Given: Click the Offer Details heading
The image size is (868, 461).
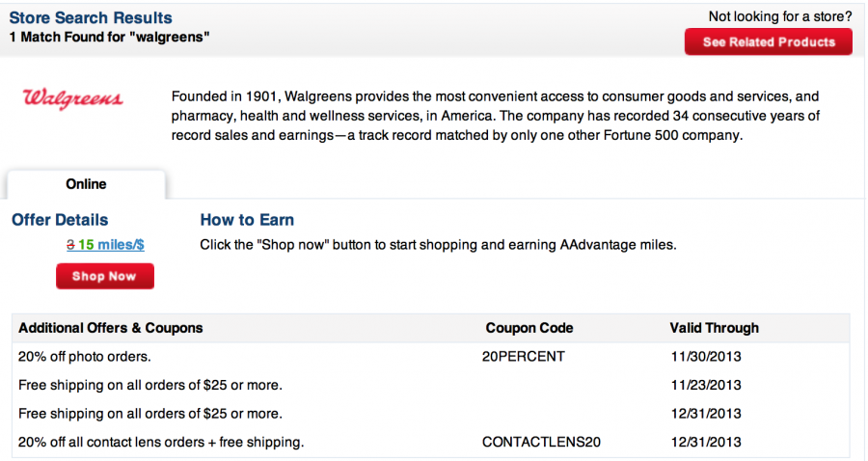Looking at the screenshot, I should pos(60,220).
